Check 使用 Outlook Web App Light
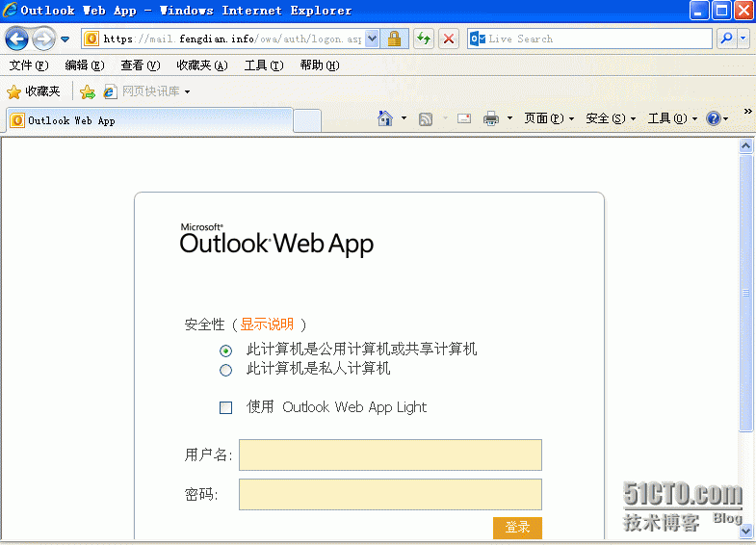Screen dimensions: 756x545 pyautogui.click(x=225, y=407)
